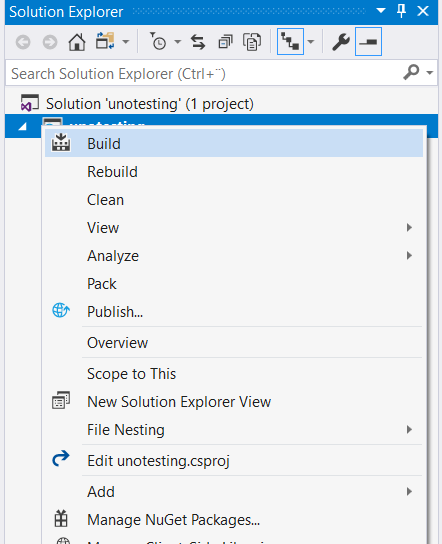Open the window position dropdown in title bar
The height and width of the screenshot is (544, 442).
[381, 10]
